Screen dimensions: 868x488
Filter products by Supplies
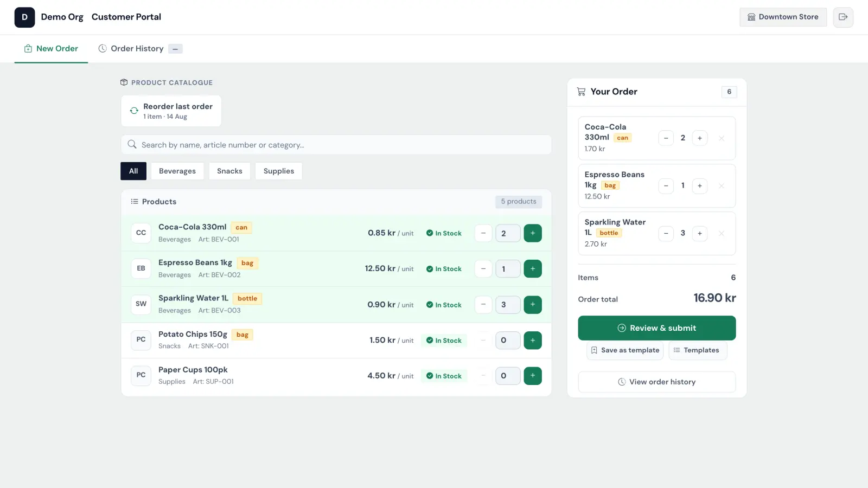[279, 171]
